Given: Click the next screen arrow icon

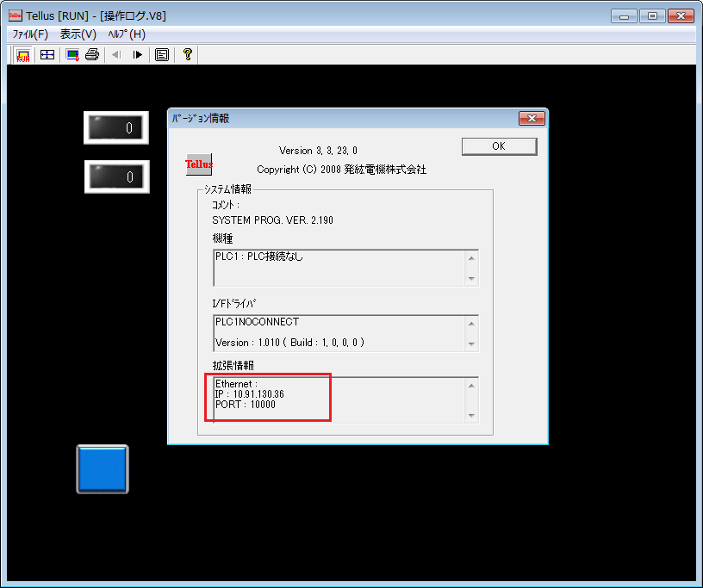Looking at the screenshot, I should [137, 54].
